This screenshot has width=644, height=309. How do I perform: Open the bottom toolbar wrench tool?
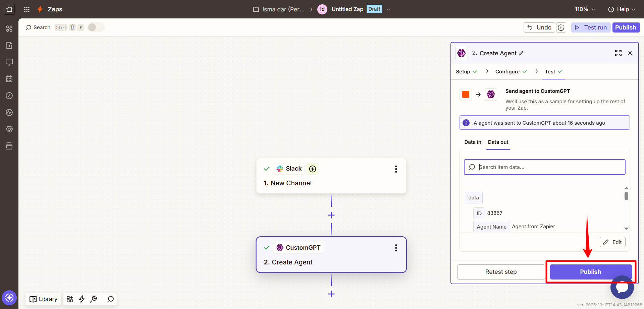click(x=94, y=299)
